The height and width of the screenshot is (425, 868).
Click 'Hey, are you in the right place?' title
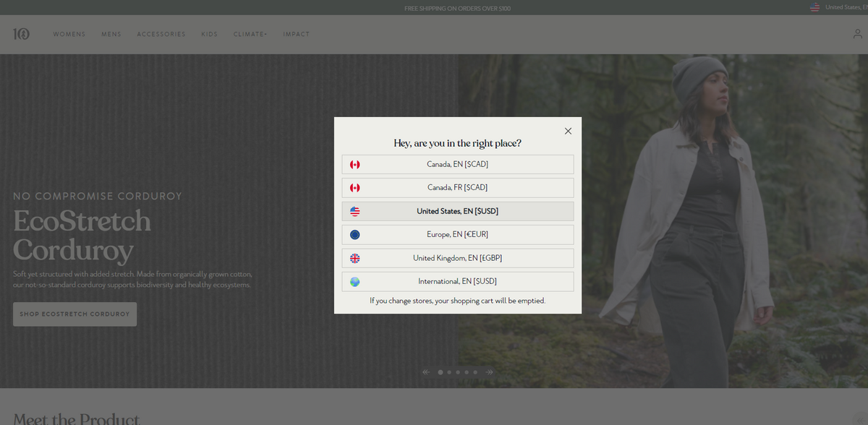(x=458, y=143)
